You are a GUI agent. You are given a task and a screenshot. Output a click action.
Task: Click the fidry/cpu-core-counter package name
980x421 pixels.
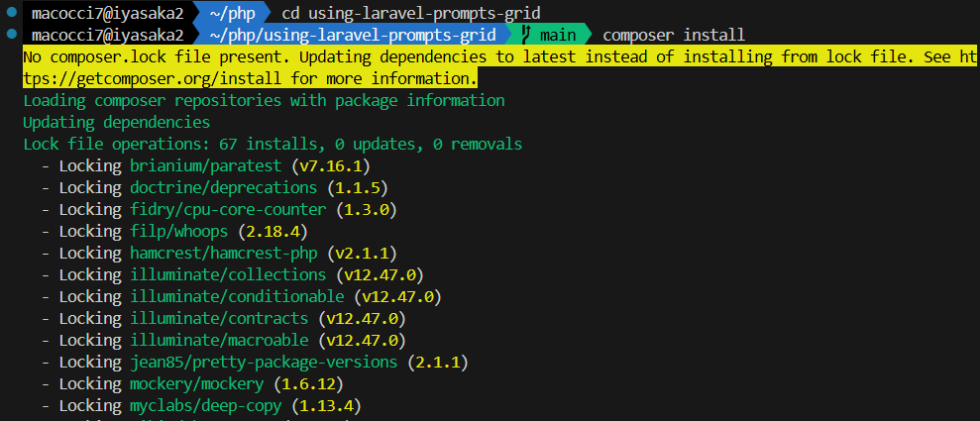click(x=228, y=209)
